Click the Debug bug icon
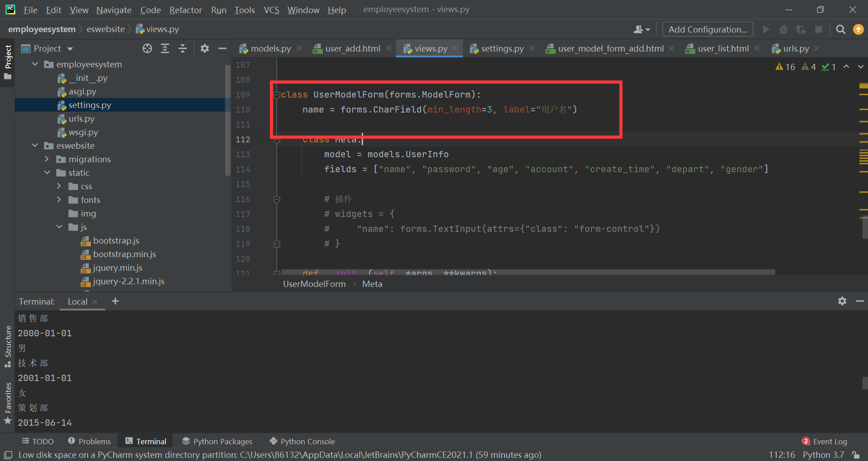The image size is (868, 461). pyautogui.click(x=783, y=29)
